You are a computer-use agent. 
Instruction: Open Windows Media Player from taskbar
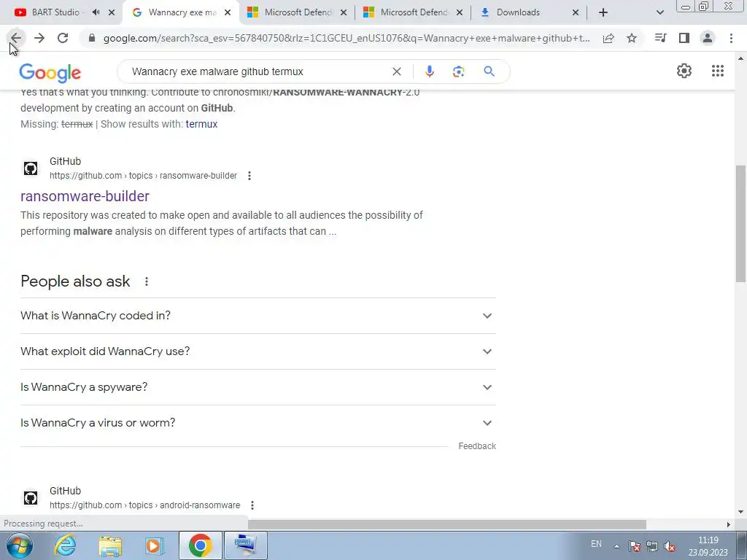pos(154,545)
